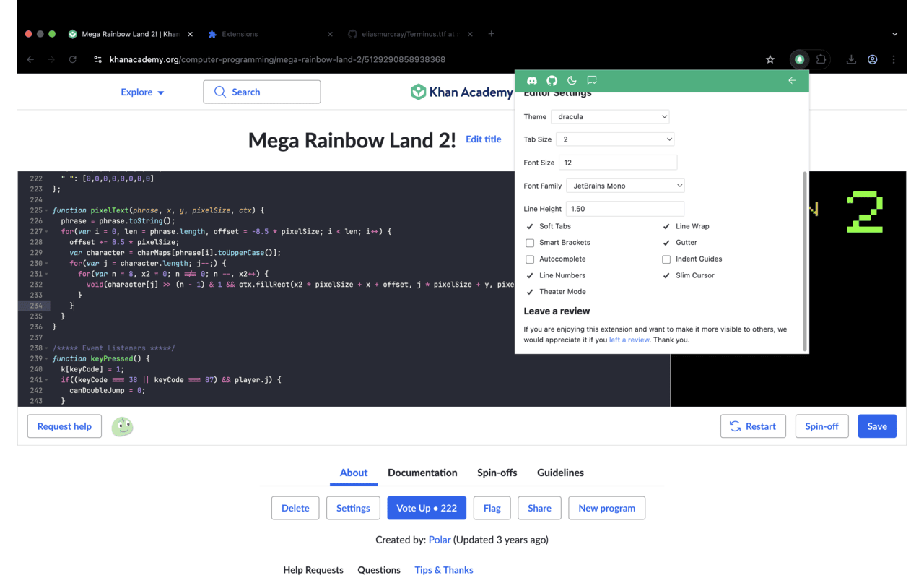Select the Spin-offs tab
The height and width of the screenshot is (578, 924).
click(x=497, y=473)
